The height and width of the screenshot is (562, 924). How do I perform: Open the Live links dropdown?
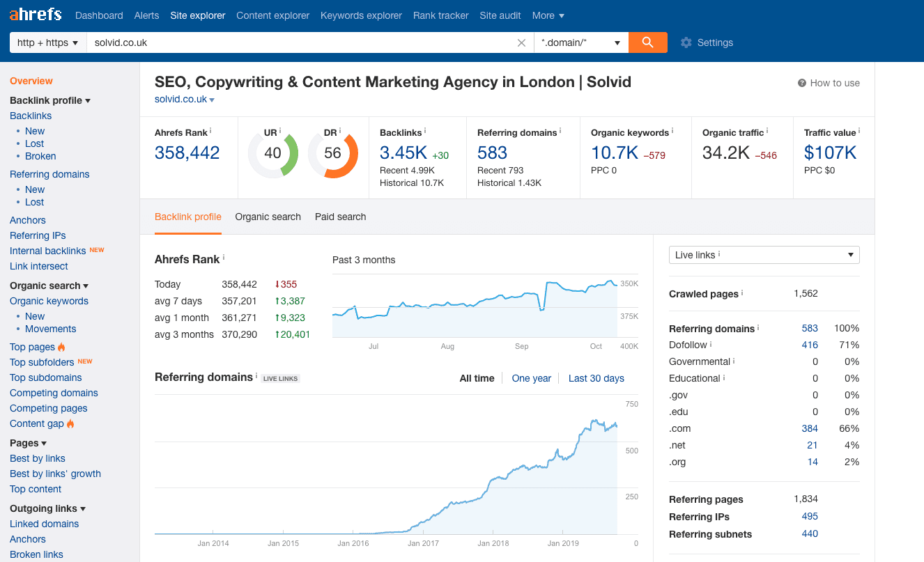click(x=764, y=255)
